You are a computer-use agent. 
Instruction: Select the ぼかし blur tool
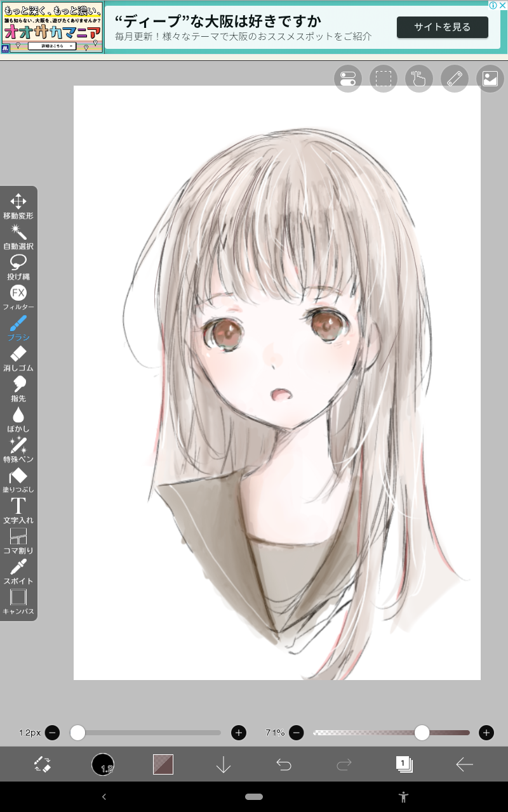(18, 419)
